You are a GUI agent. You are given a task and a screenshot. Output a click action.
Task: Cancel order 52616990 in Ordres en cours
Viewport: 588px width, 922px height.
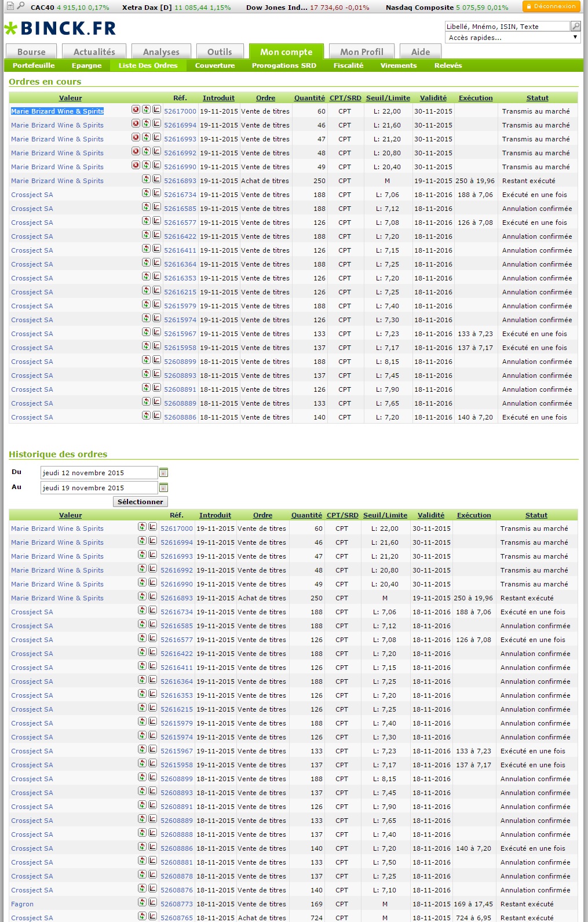point(136,165)
